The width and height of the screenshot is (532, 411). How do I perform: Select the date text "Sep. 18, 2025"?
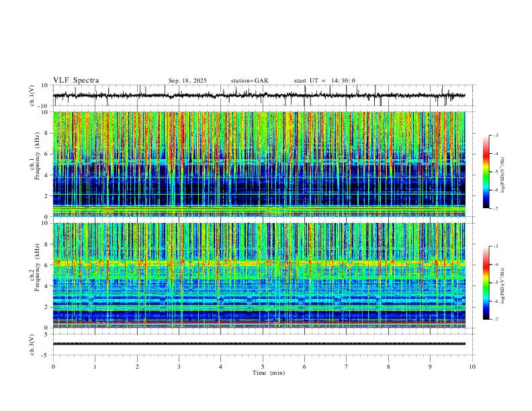[x=187, y=81]
